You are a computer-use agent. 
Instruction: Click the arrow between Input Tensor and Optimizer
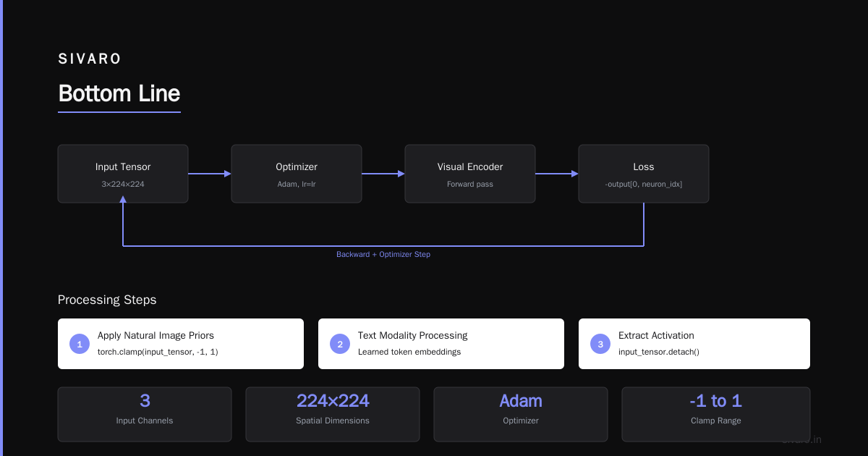coord(210,174)
